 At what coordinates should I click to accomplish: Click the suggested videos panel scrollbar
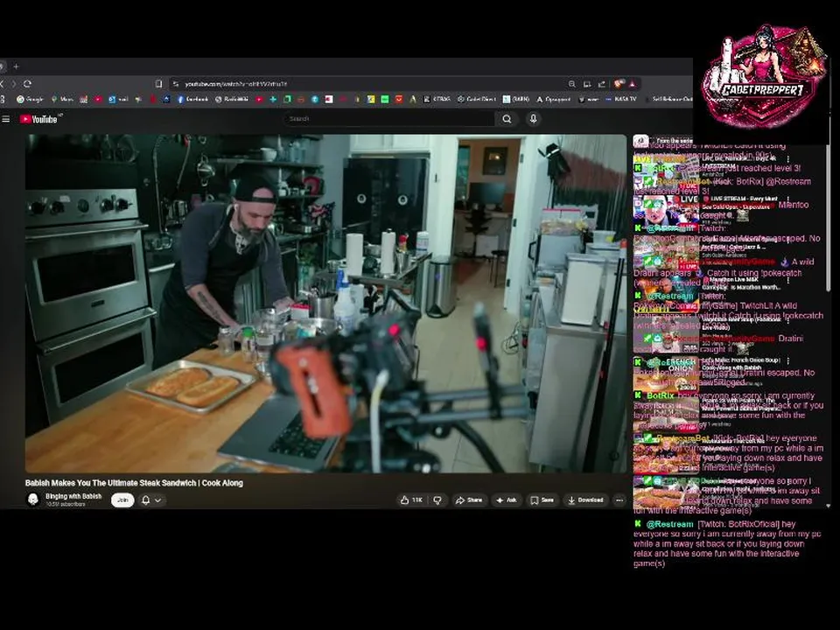pyautogui.click(x=829, y=220)
